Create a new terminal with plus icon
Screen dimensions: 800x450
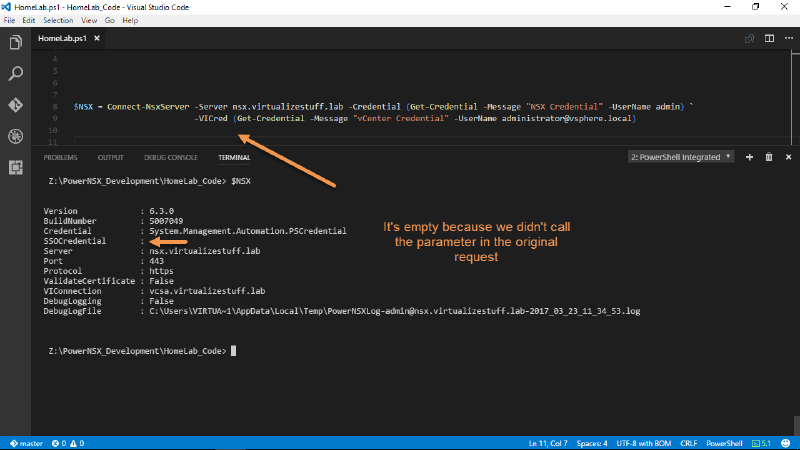click(x=749, y=157)
